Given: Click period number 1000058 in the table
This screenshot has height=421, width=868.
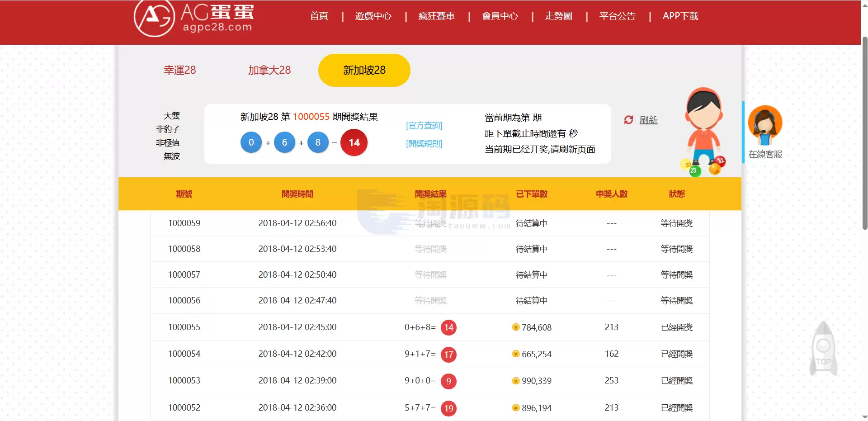Looking at the screenshot, I should (x=184, y=249).
